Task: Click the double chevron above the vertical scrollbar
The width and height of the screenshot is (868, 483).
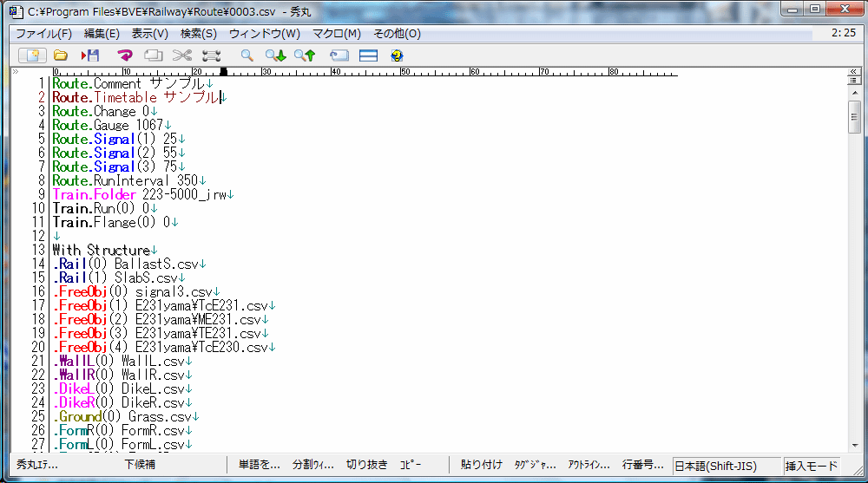Action: (853, 71)
